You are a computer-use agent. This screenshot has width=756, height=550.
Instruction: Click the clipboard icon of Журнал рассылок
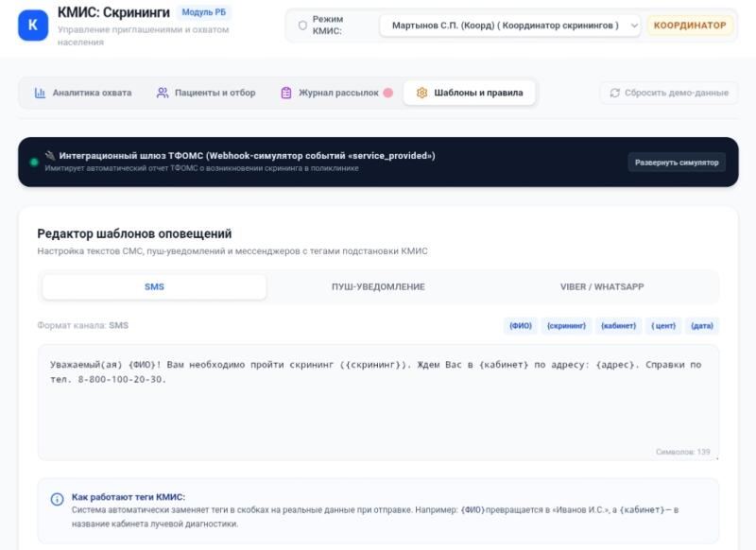286,93
